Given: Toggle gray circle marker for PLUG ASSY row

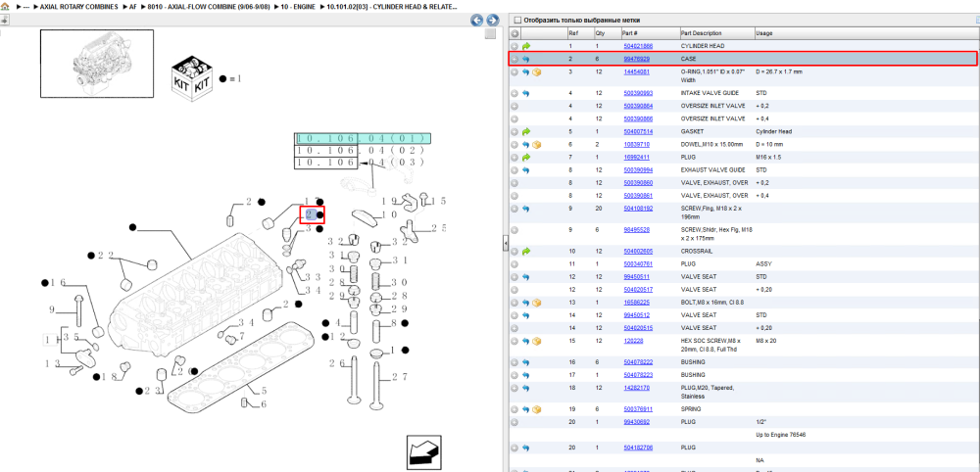Looking at the screenshot, I should pyautogui.click(x=514, y=264).
